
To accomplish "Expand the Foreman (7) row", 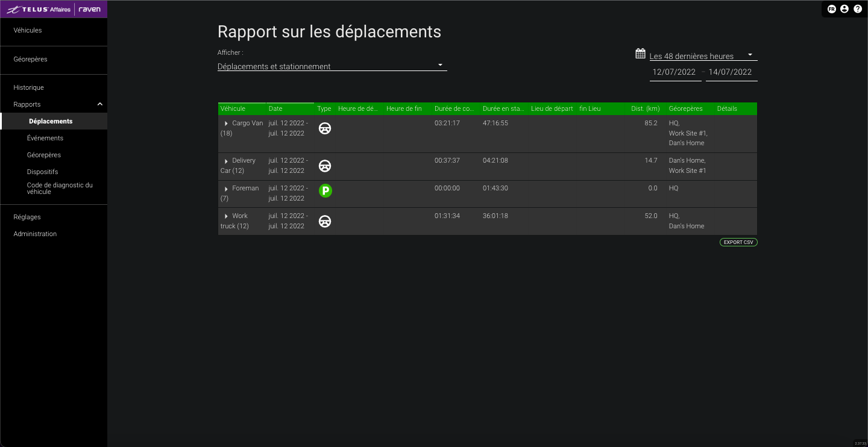I will point(226,189).
